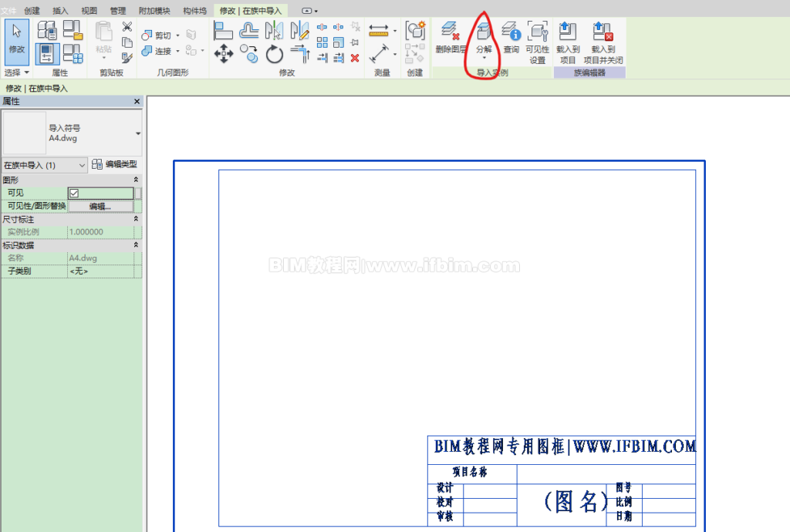Collapse the 标识数据 section
This screenshot has height=532, width=790.
(x=136, y=244)
